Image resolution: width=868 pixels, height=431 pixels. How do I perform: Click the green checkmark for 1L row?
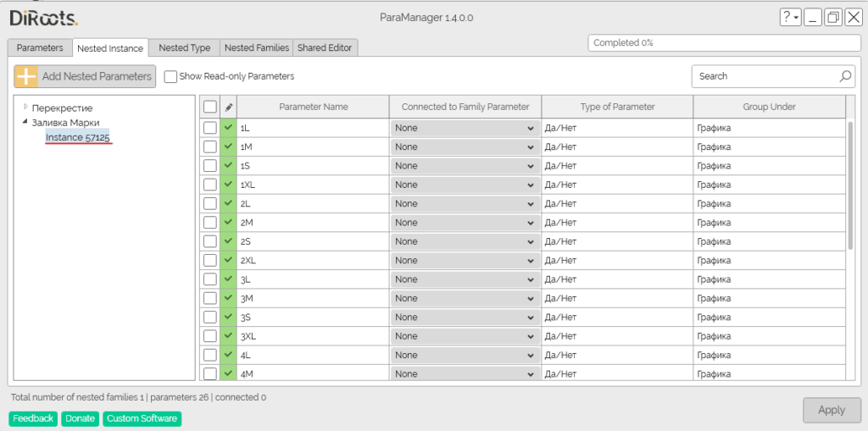pyautogui.click(x=228, y=128)
